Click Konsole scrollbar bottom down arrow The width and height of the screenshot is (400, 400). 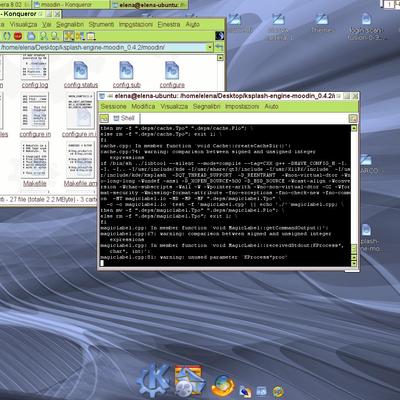pyautogui.click(x=354, y=264)
